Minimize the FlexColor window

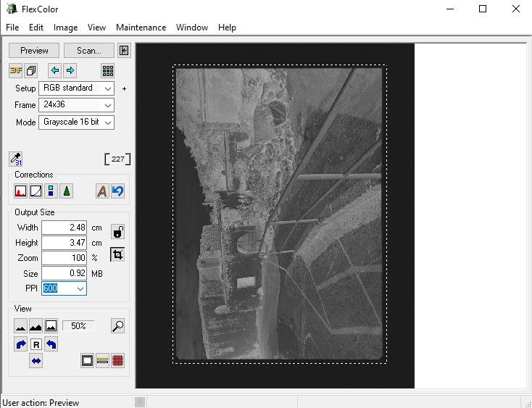point(450,9)
